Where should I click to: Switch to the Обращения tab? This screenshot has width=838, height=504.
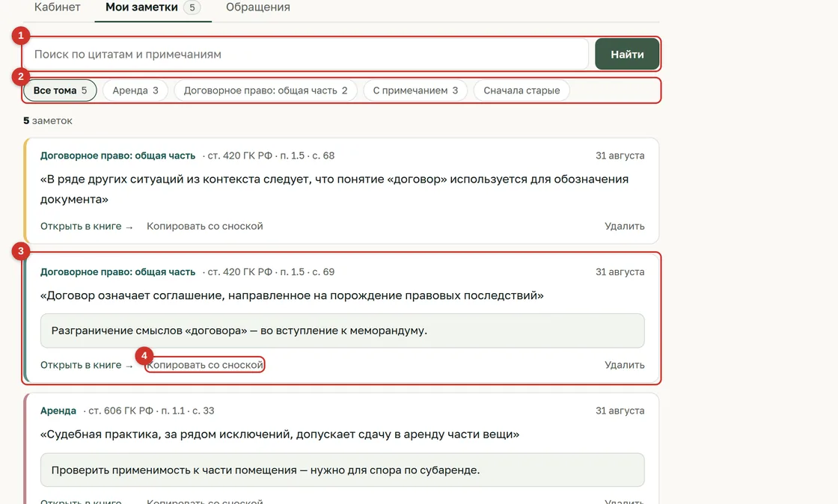(x=258, y=7)
